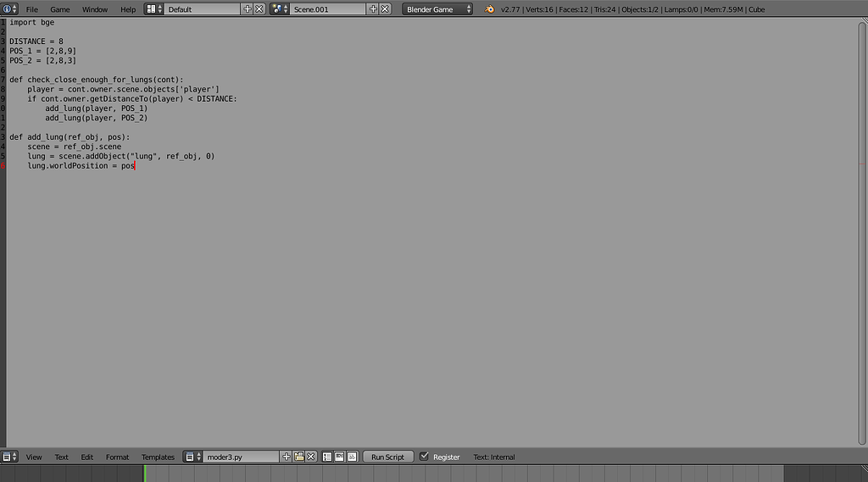868x482 pixels.
Task: Open the Blender Game engine dropdown
Action: pos(437,9)
